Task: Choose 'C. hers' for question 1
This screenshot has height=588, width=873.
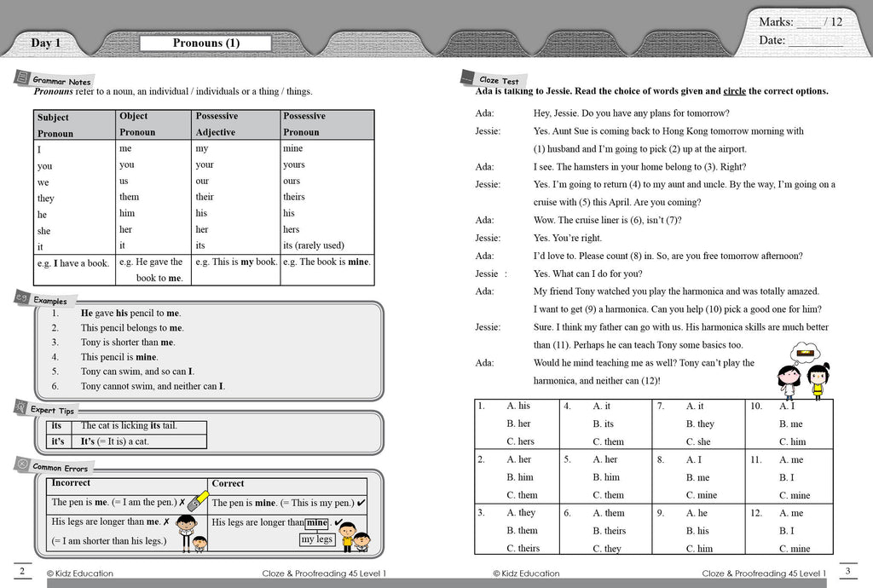Action: (521, 441)
